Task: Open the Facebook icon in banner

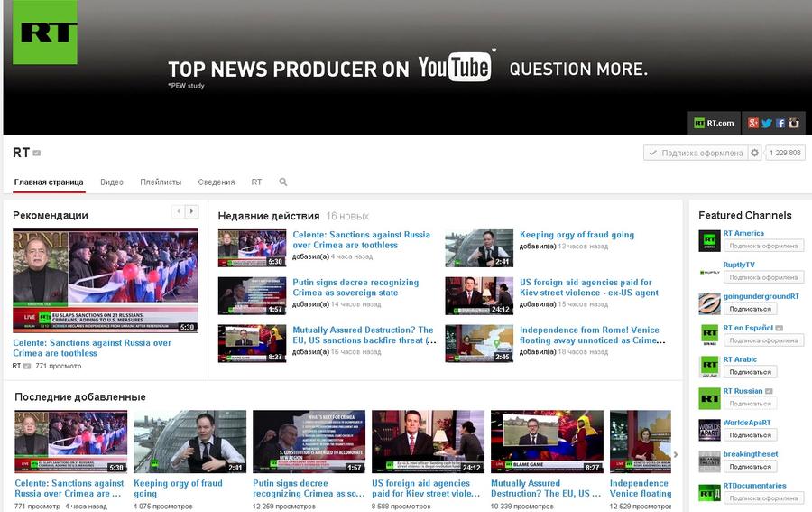Action: pyautogui.click(x=780, y=123)
